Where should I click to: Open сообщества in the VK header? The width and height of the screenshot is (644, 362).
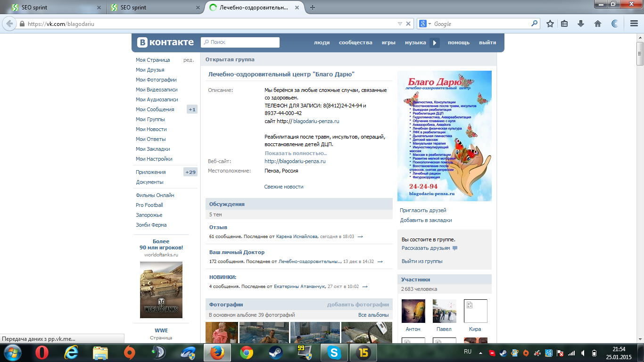coord(355,42)
